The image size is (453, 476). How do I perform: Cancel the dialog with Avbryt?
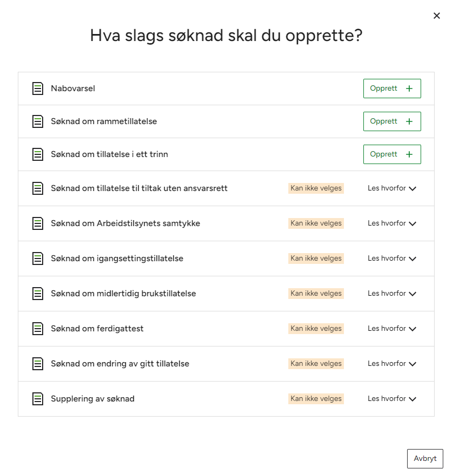point(425,459)
